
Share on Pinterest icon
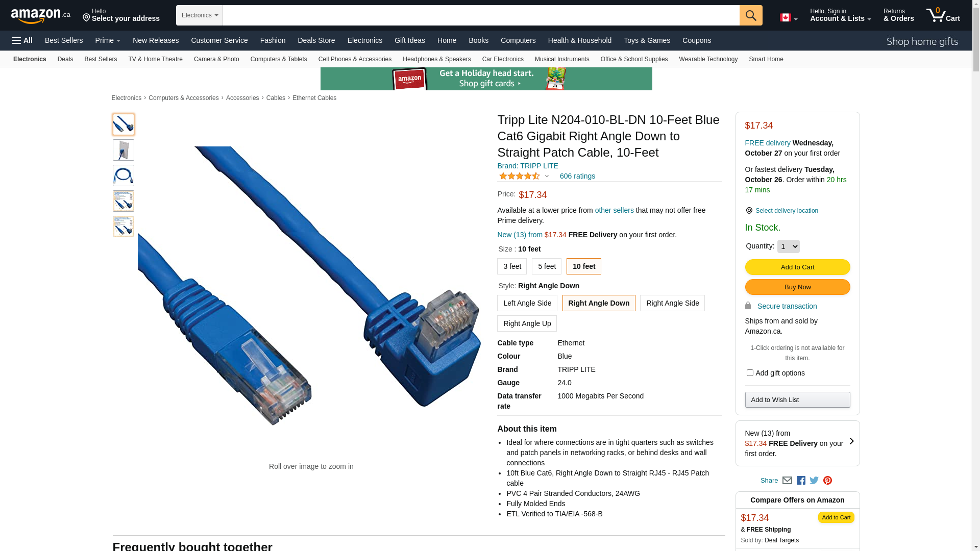827,481
